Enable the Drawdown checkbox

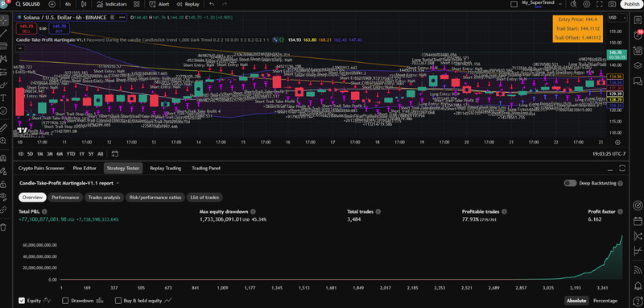(x=65, y=301)
